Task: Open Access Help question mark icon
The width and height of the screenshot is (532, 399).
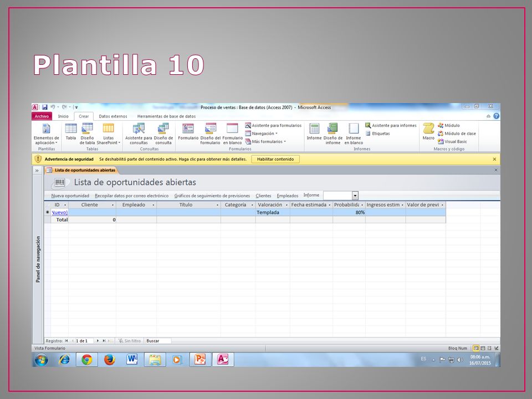Action: click(496, 116)
